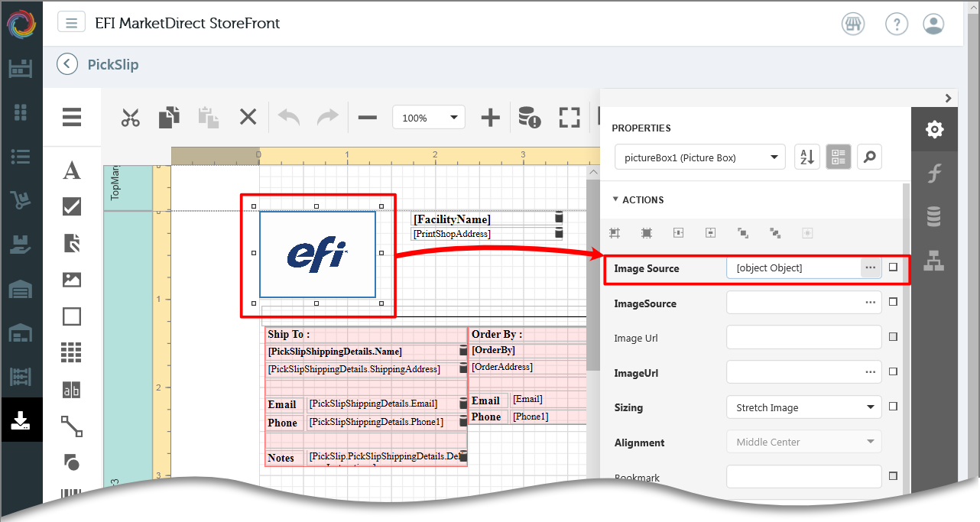
Task: Select the Picture Box tool in toolbox
Action: coord(72,280)
